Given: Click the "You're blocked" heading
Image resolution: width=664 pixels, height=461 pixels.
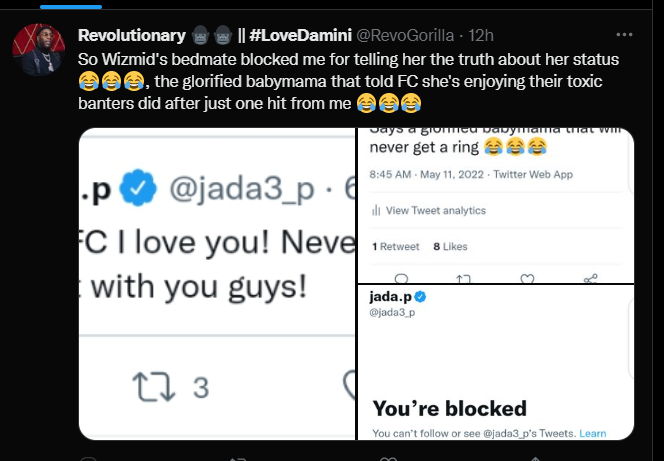Looking at the screenshot, I should [449, 409].
